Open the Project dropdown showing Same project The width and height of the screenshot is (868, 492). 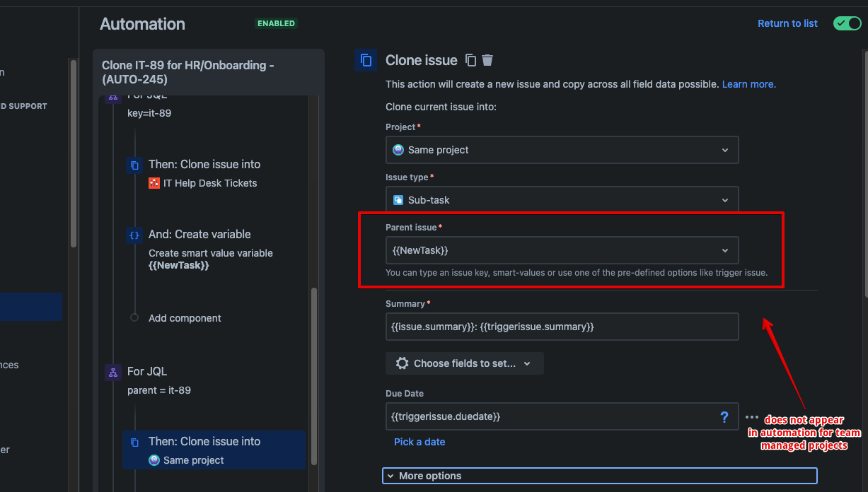562,150
